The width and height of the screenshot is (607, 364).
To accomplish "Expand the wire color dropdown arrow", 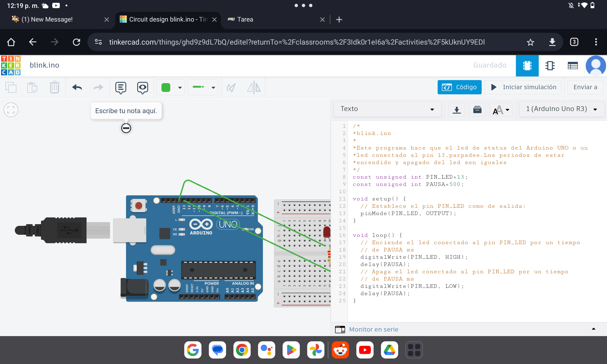I will pos(180,88).
